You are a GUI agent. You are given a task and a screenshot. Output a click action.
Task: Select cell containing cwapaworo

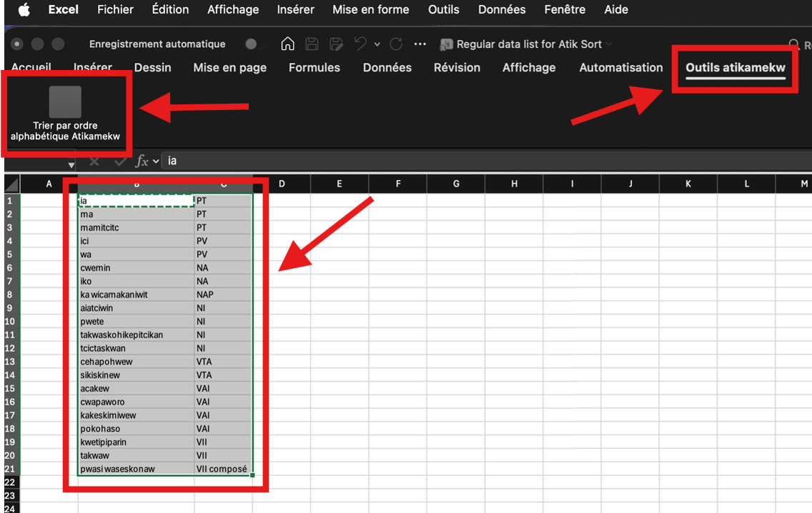[137, 402]
